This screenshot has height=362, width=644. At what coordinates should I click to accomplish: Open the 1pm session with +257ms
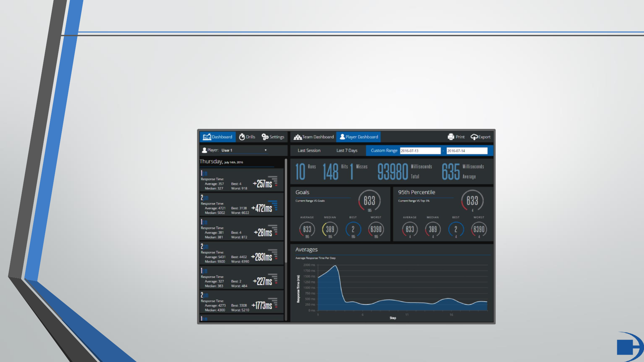pos(241,180)
